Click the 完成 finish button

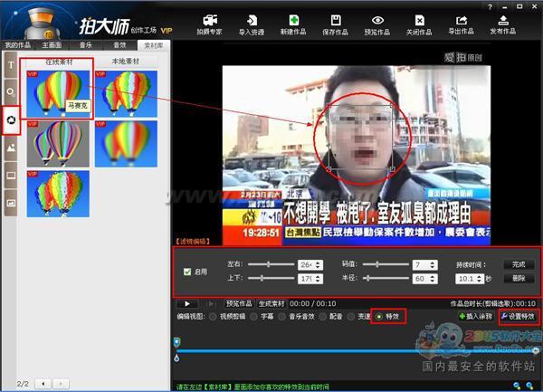click(518, 264)
